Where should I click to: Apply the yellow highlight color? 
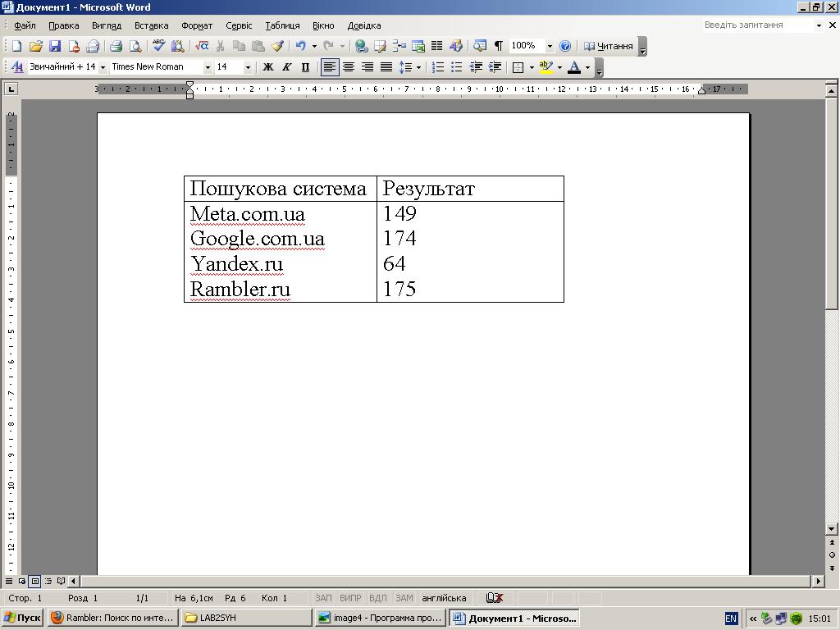tap(546, 67)
